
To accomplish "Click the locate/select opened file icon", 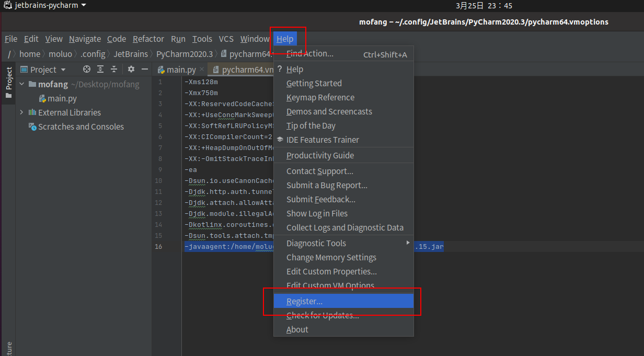I will pos(87,70).
